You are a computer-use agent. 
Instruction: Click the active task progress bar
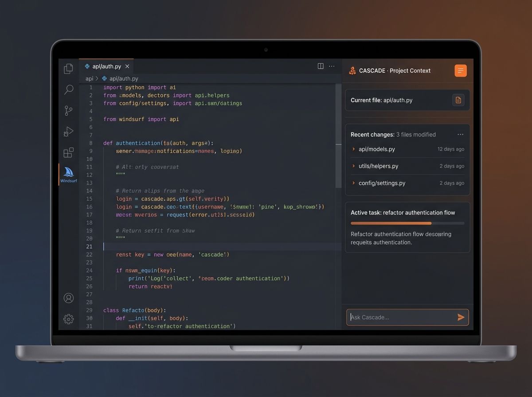[x=407, y=223]
